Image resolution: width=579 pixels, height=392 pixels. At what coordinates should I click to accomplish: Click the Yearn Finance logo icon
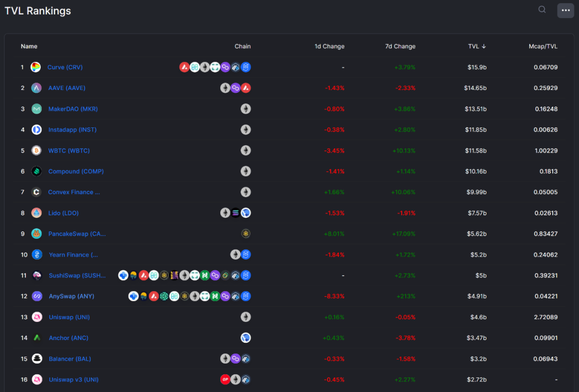[36, 254]
